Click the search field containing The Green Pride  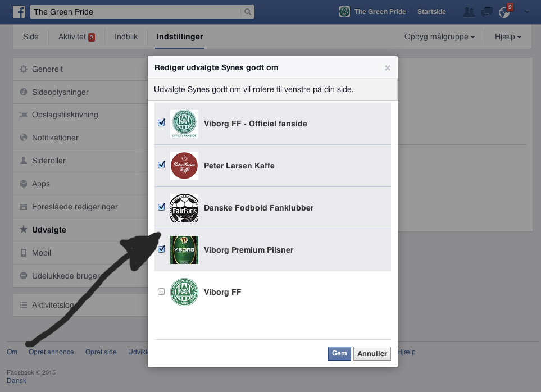click(135, 12)
